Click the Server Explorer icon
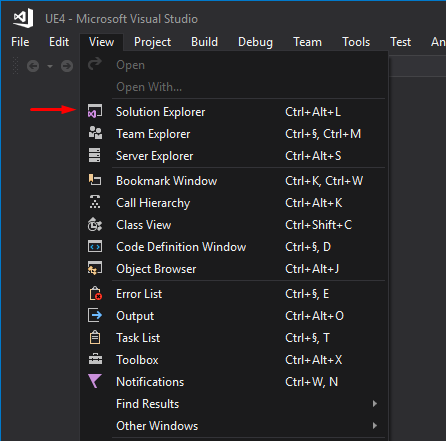Viewport: 446px width, 441px height. click(94, 155)
